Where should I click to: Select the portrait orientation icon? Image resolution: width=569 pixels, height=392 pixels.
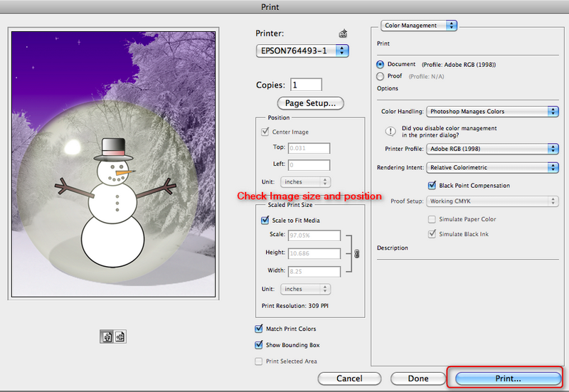tap(105, 337)
